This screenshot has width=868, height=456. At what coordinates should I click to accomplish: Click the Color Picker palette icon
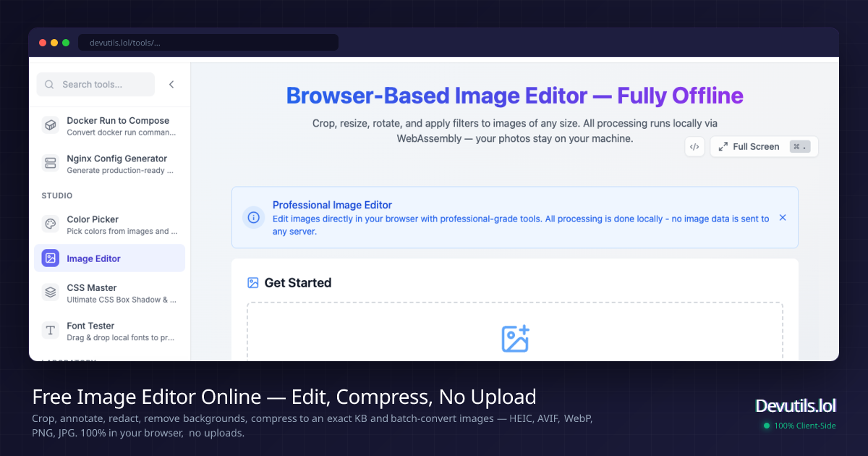[x=51, y=224]
